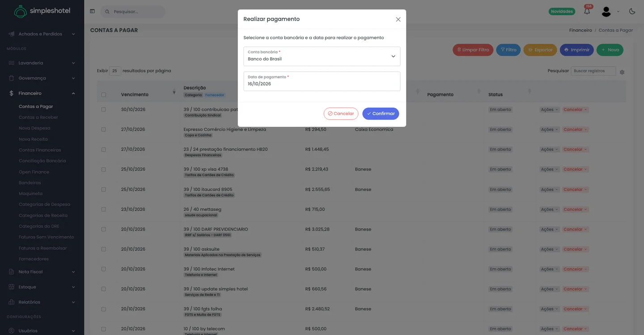This screenshot has height=335, width=644.
Task: Click the Caixa Economica account cell
Action: pos(374,129)
